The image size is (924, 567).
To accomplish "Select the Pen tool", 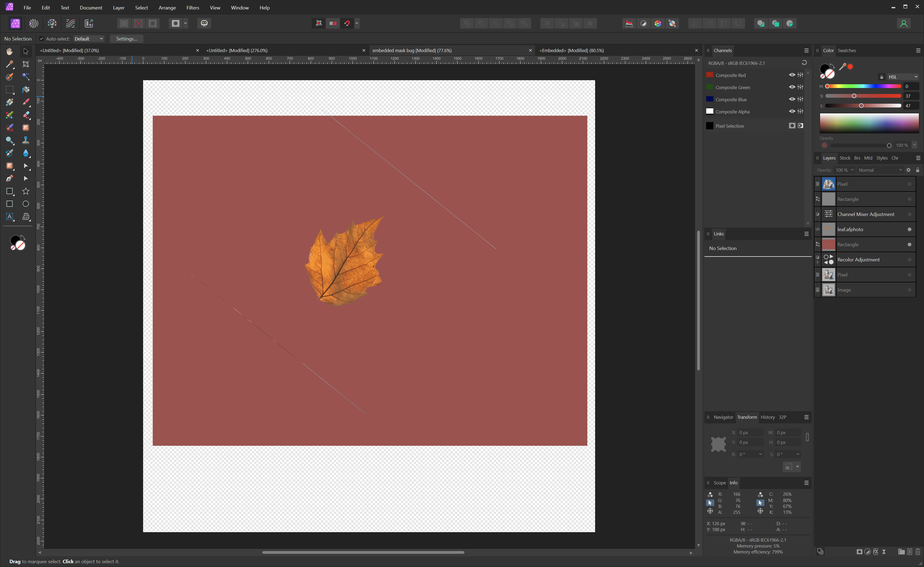I will click(9, 178).
